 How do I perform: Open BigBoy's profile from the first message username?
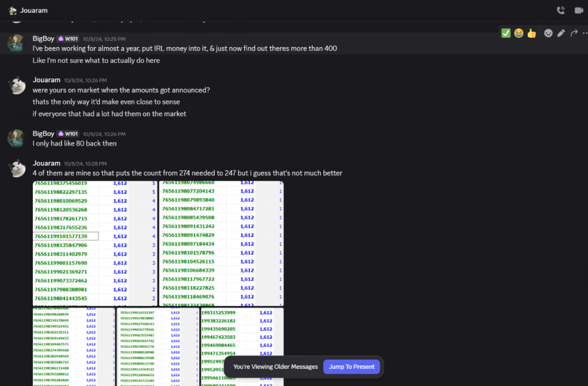click(x=44, y=38)
